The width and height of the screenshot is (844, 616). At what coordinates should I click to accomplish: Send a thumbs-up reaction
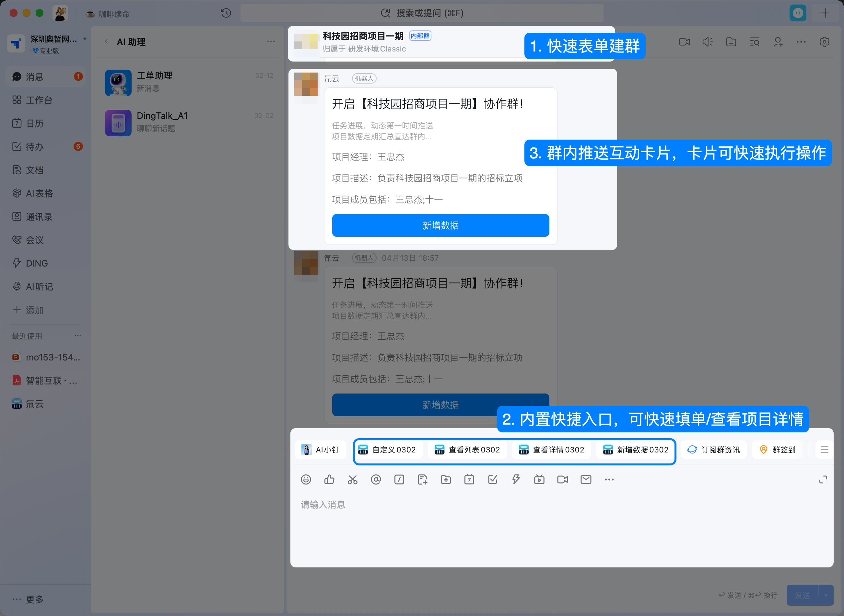point(329,480)
